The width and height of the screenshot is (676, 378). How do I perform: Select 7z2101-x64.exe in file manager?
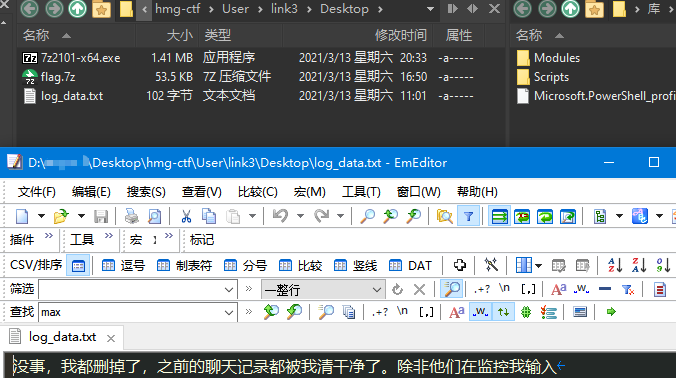[81, 58]
